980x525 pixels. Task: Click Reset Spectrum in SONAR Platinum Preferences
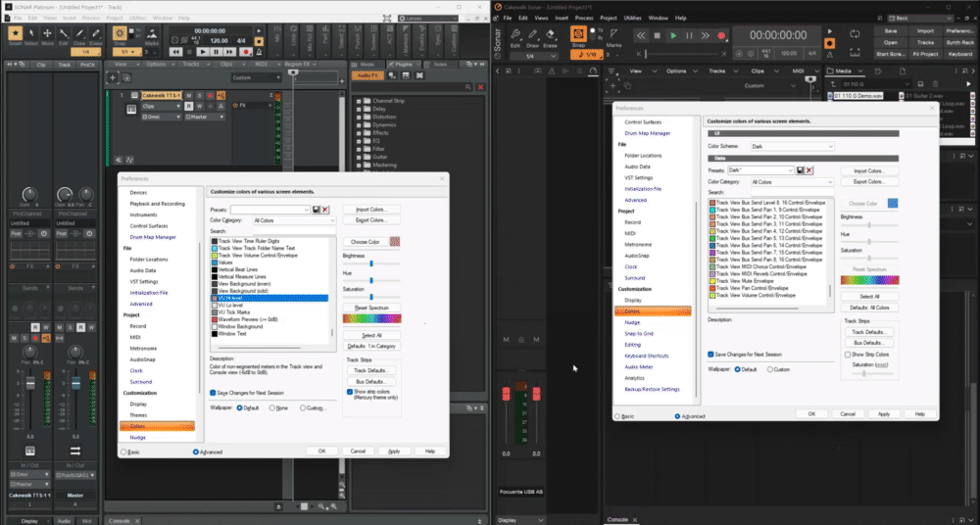click(371, 308)
